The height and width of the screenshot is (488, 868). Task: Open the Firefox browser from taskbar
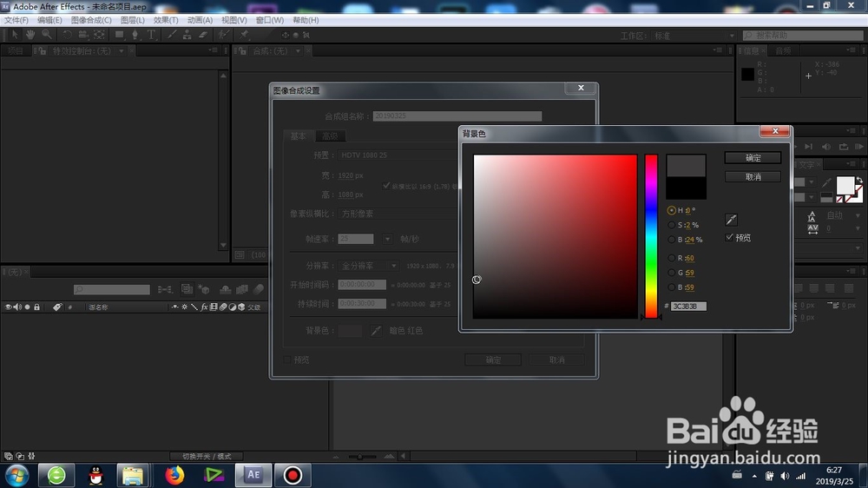point(174,475)
